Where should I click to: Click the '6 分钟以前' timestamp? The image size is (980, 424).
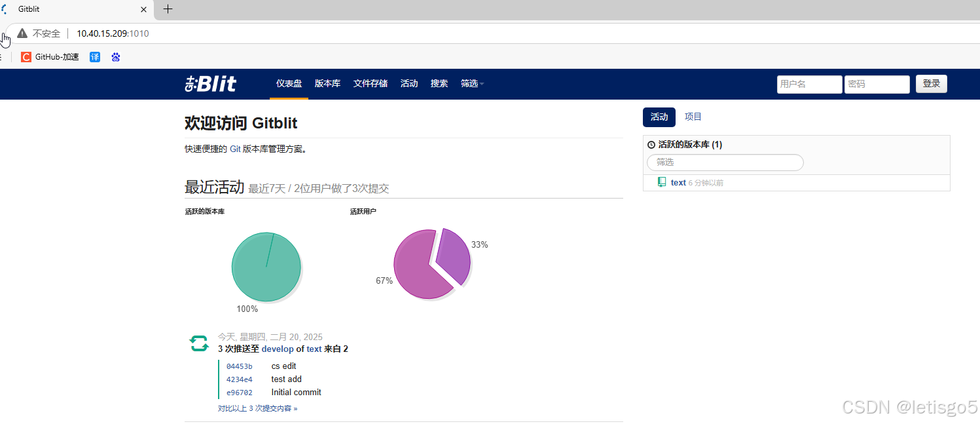(x=706, y=183)
